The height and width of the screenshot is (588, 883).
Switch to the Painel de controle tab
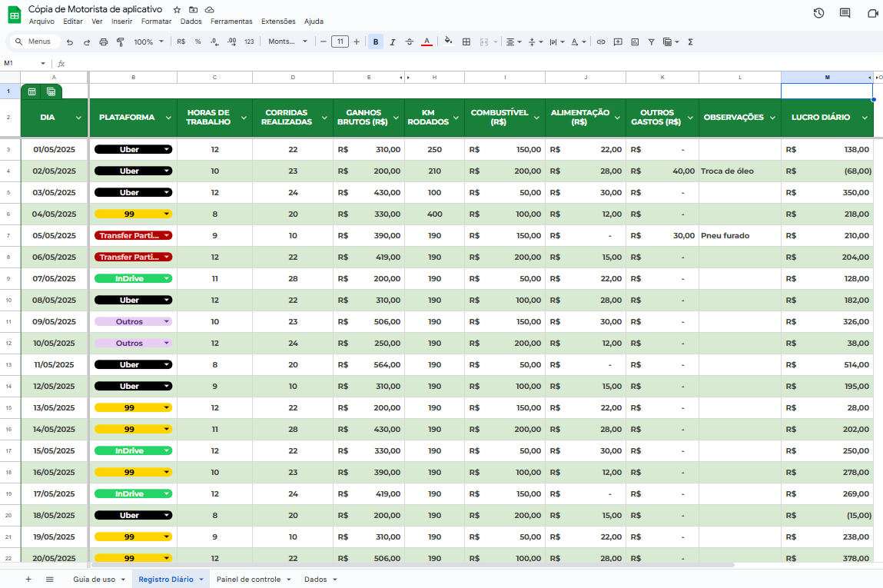click(x=253, y=579)
